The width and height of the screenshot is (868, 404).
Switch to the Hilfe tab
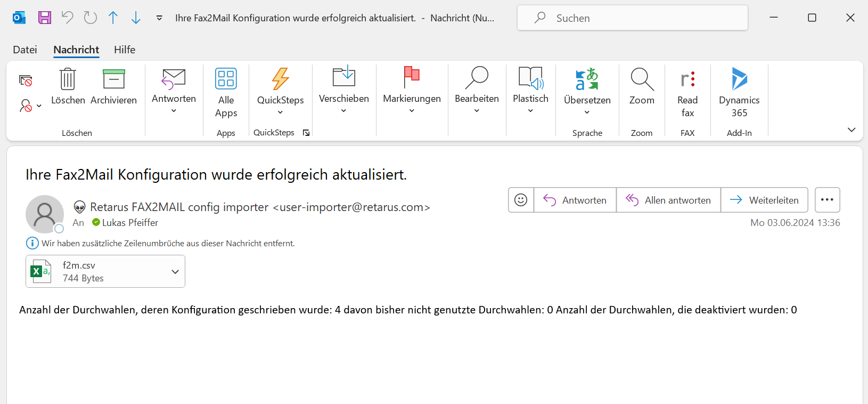click(x=125, y=50)
